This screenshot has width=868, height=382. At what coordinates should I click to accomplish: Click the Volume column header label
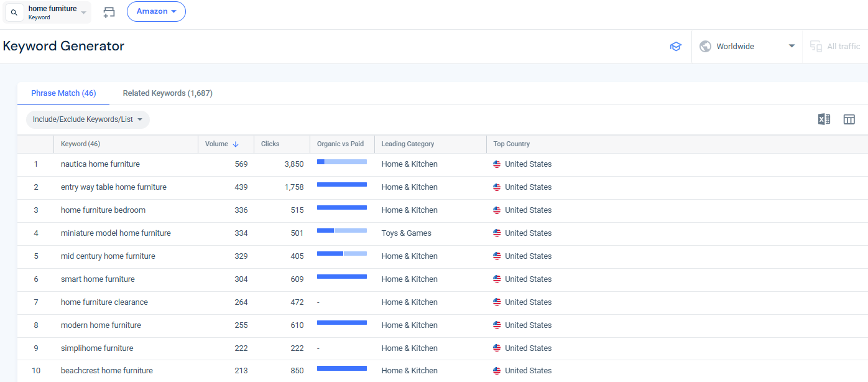pos(216,144)
